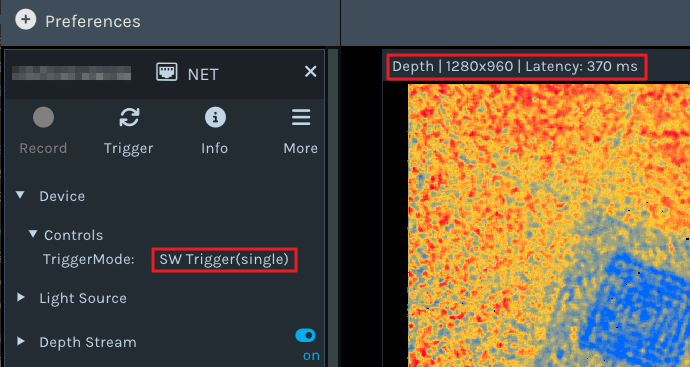
Task: Click the blurred device name field
Action: pyautogui.click(x=71, y=73)
